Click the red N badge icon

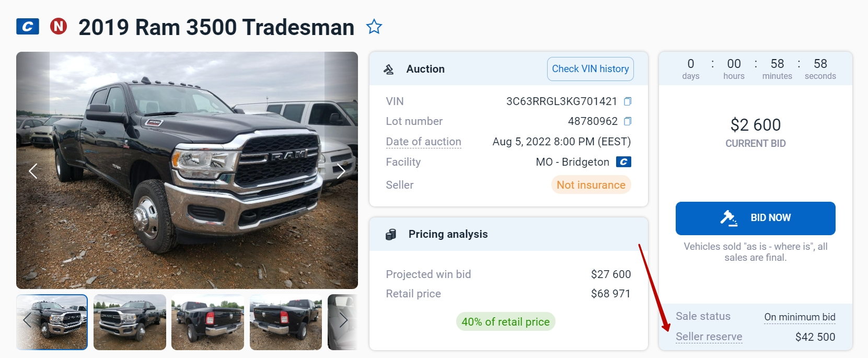point(59,26)
